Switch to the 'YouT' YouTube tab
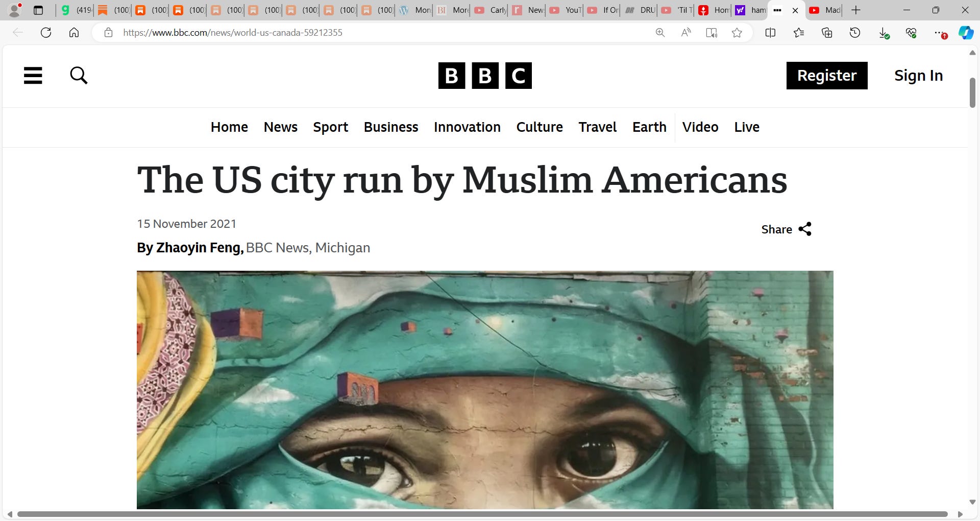This screenshot has width=980, height=521. click(565, 10)
